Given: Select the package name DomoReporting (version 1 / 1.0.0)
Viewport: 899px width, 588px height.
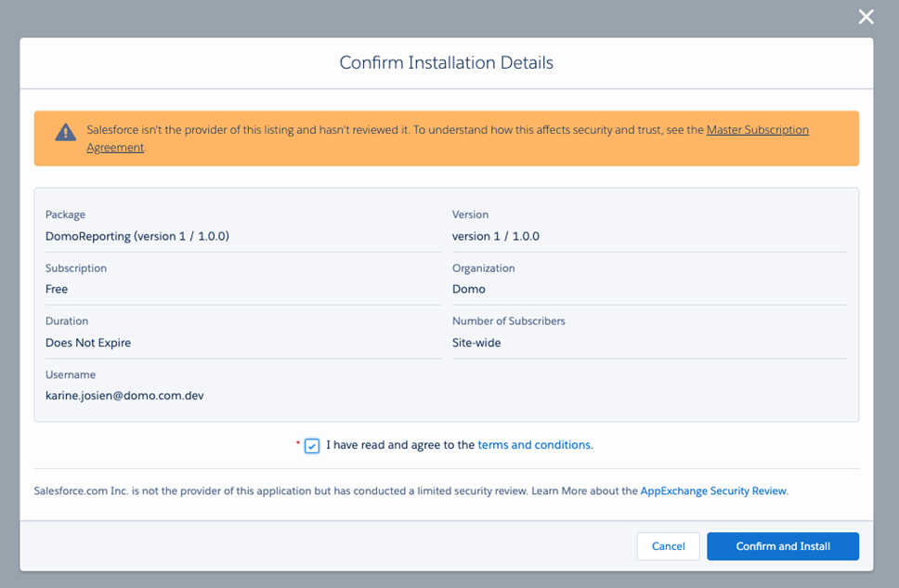Looking at the screenshot, I should tap(137, 236).
